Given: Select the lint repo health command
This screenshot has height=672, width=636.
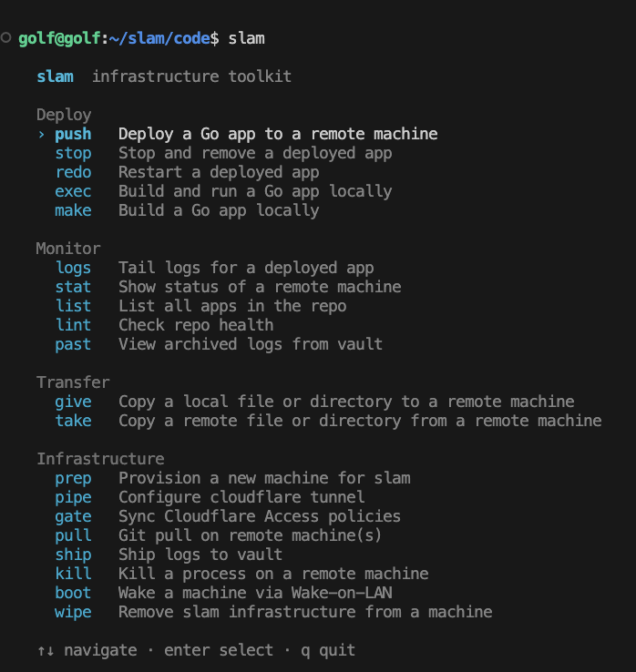Looking at the screenshot, I should point(73,325).
